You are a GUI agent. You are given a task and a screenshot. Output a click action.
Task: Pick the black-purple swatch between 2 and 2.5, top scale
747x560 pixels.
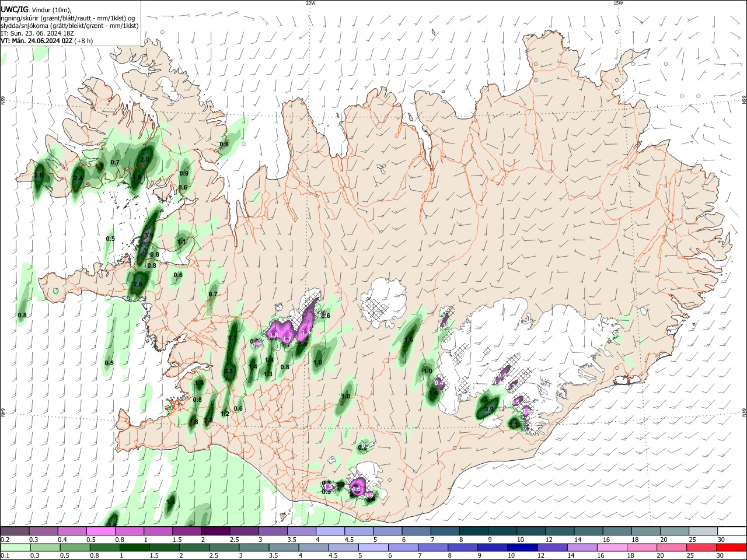point(215,531)
